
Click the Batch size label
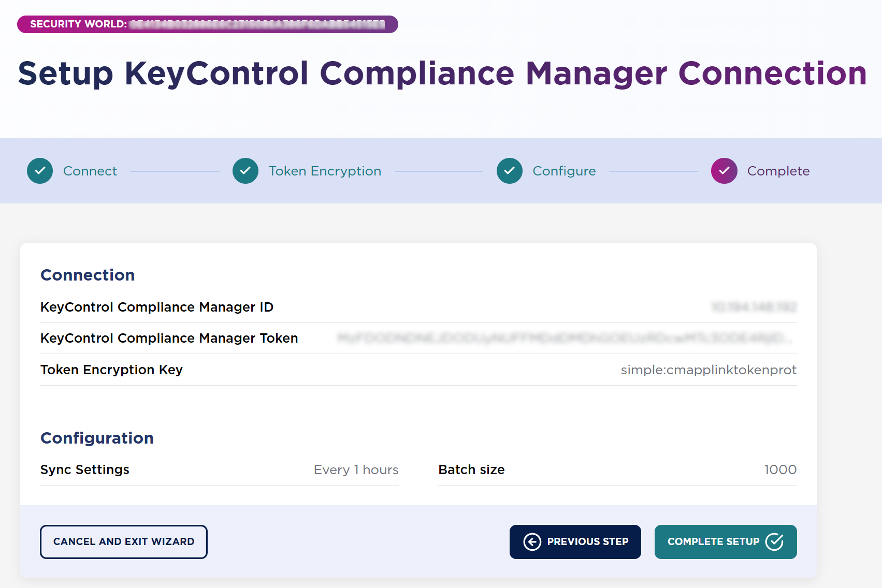[x=471, y=469]
